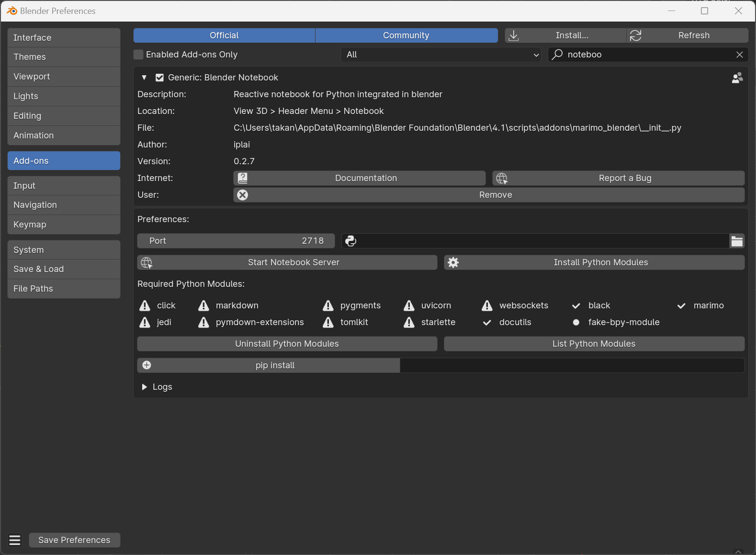This screenshot has width=756, height=555.
Task: Go to the Animation section
Action: point(64,136)
